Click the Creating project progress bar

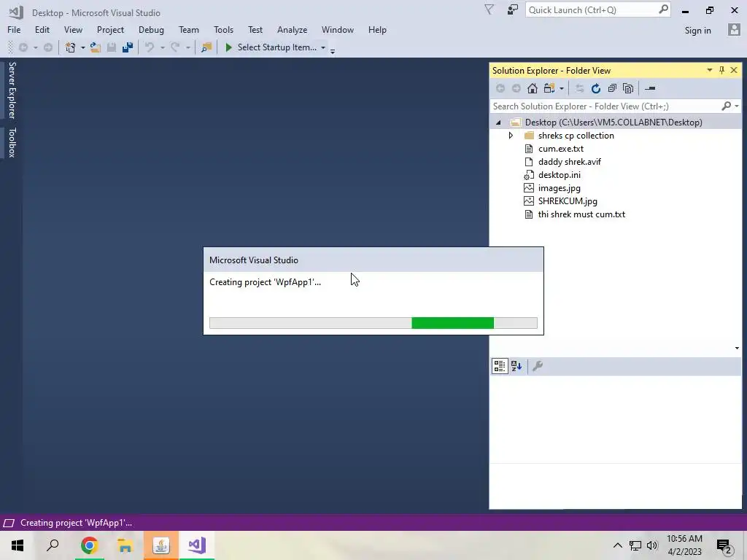373,323
